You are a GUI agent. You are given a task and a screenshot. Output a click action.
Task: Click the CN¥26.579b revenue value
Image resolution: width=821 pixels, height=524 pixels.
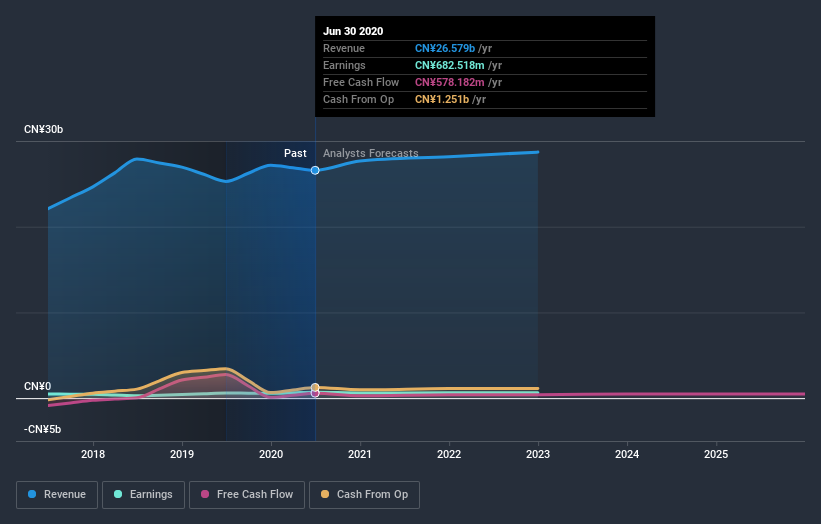pos(445,48)
